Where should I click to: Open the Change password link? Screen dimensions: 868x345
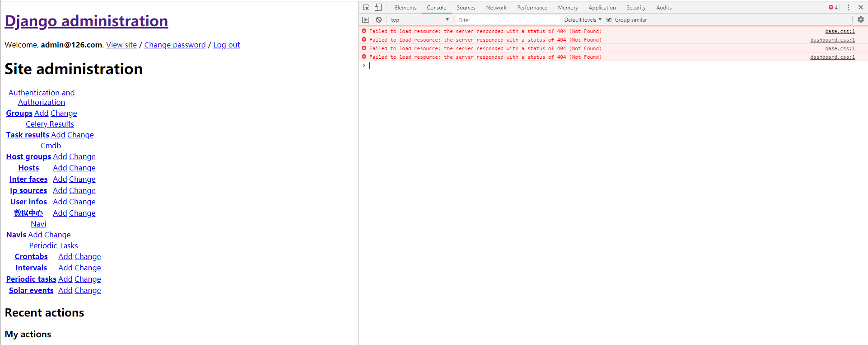click(175, 45)
